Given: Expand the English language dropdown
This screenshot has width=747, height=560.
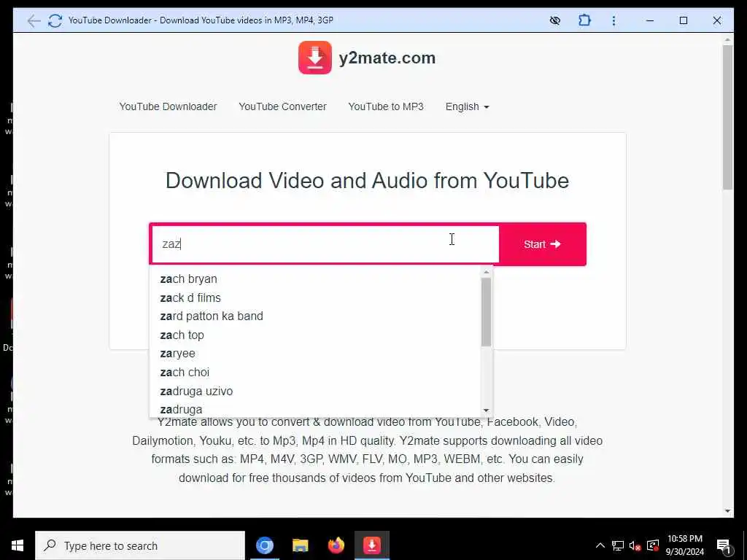Looking at the screenshot, I should [x=468, y=106].
